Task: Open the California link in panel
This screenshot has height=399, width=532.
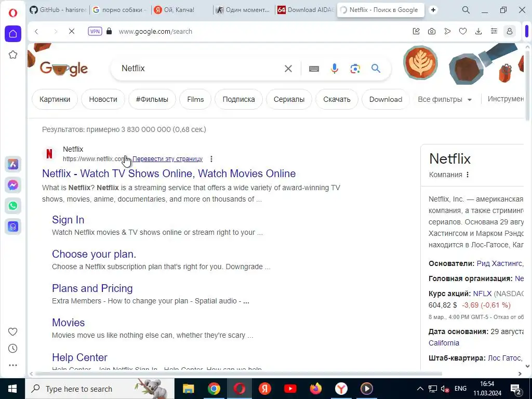Action: pos(444,343)
